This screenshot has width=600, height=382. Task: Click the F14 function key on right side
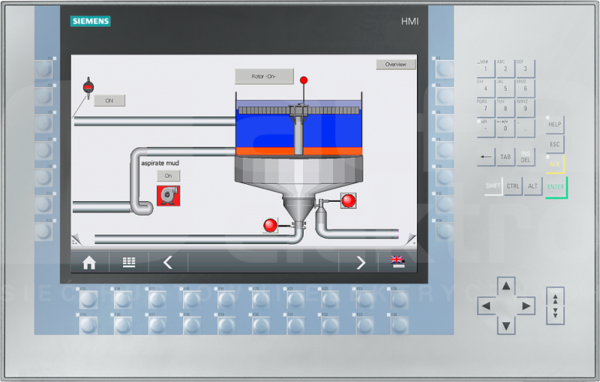(x=445, y=232)
